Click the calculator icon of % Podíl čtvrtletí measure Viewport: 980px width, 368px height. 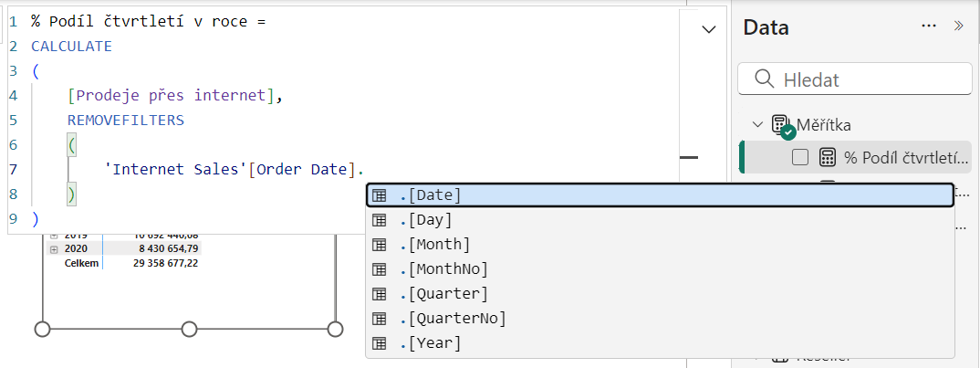pyautogui.click(x=828, y=157)
